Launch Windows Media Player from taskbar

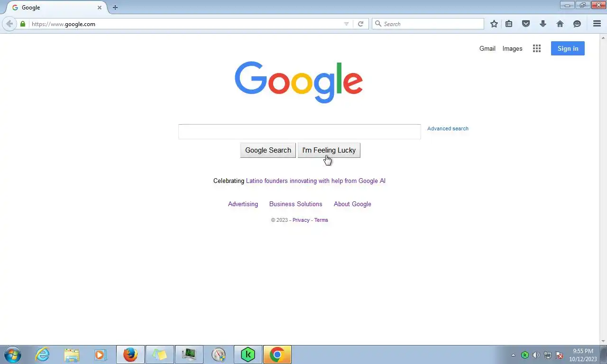coord(101,355)
